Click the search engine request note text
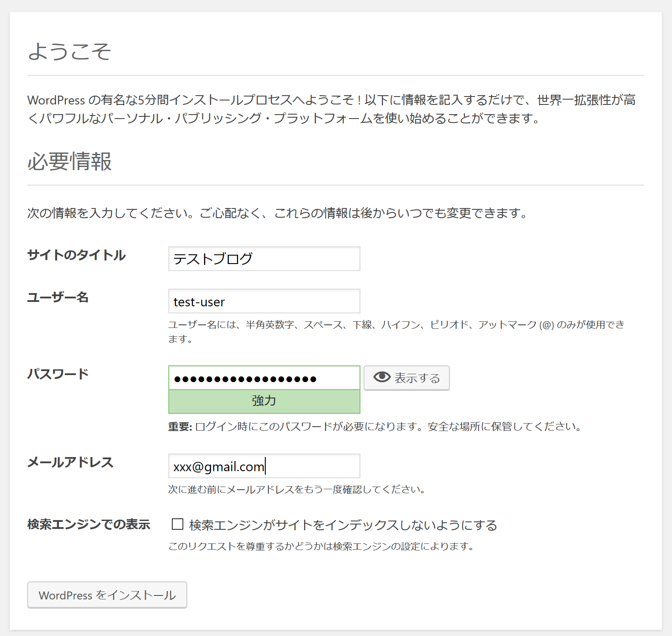Viewport: 672px width, 636px height. point(321,547)
